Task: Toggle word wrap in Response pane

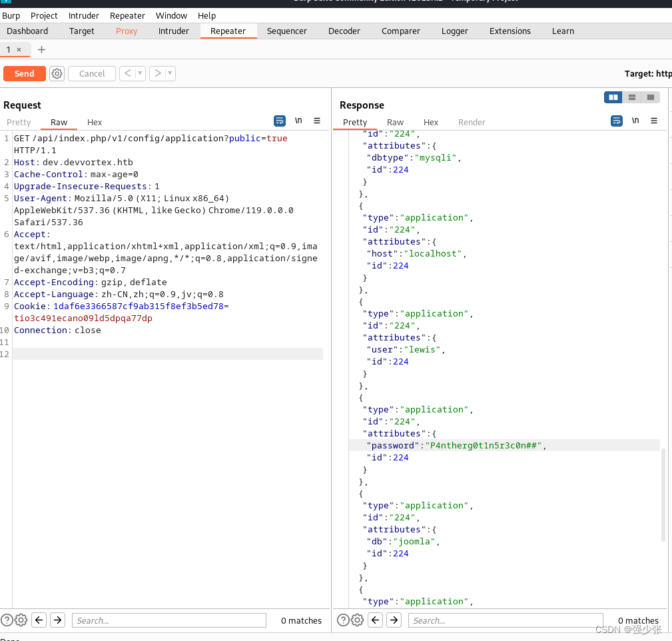Action: [616, 121]
